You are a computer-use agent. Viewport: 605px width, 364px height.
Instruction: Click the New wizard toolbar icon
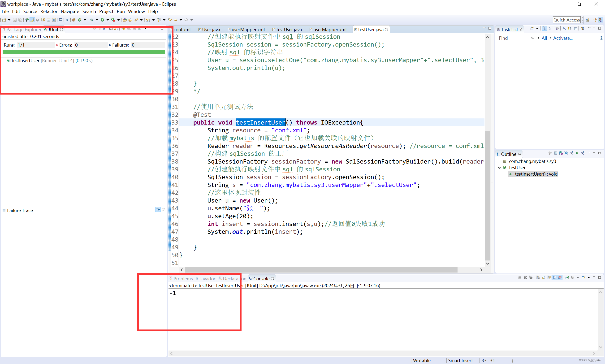[4, 20]
